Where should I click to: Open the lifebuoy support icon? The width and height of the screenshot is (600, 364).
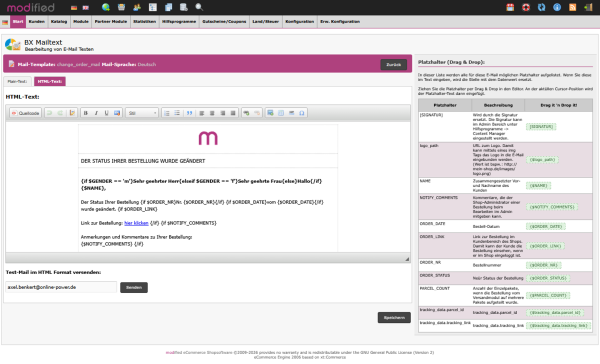[526, 7]
